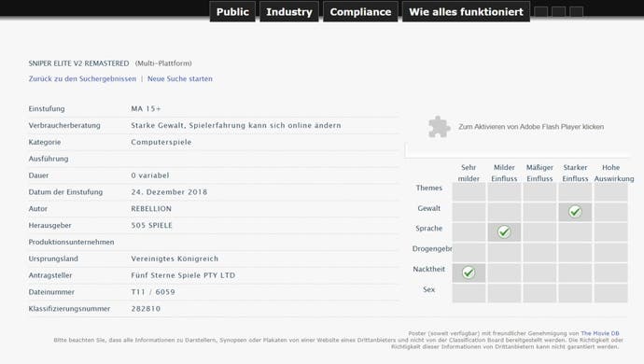Click the Themes row label
The height and width of the screenshot is (364, 644).
click(428, 188)
